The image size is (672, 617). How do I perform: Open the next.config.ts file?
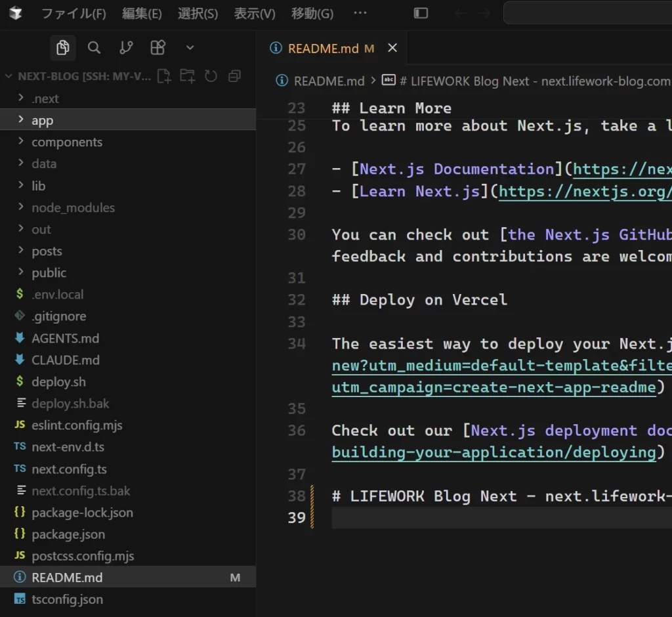point(128,469)
